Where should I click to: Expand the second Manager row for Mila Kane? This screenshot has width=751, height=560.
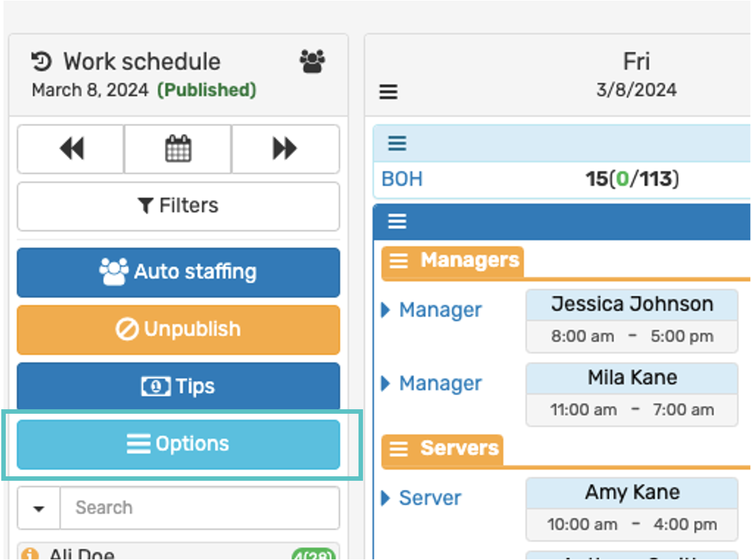[385, 384]
